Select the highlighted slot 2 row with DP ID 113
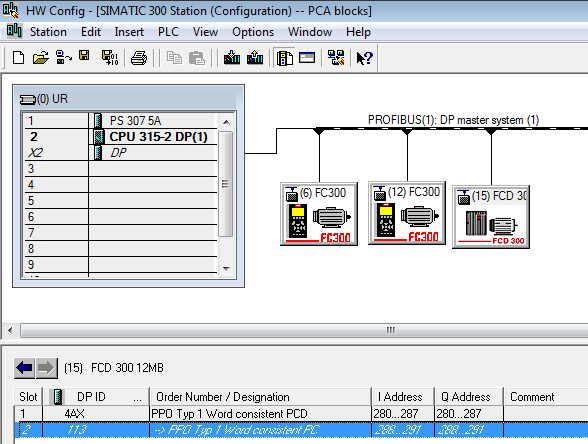The width and height of the screenshot is (588, 444). click(x=301, y=430)
